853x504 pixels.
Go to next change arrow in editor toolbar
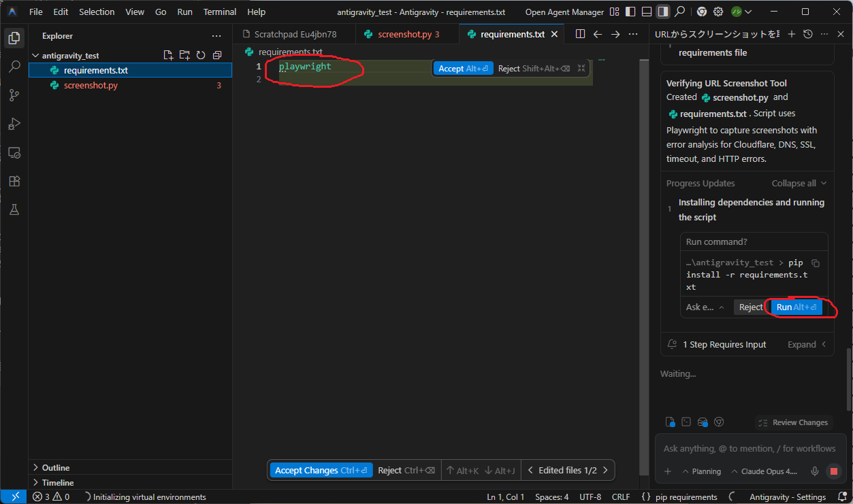point(615,34)
